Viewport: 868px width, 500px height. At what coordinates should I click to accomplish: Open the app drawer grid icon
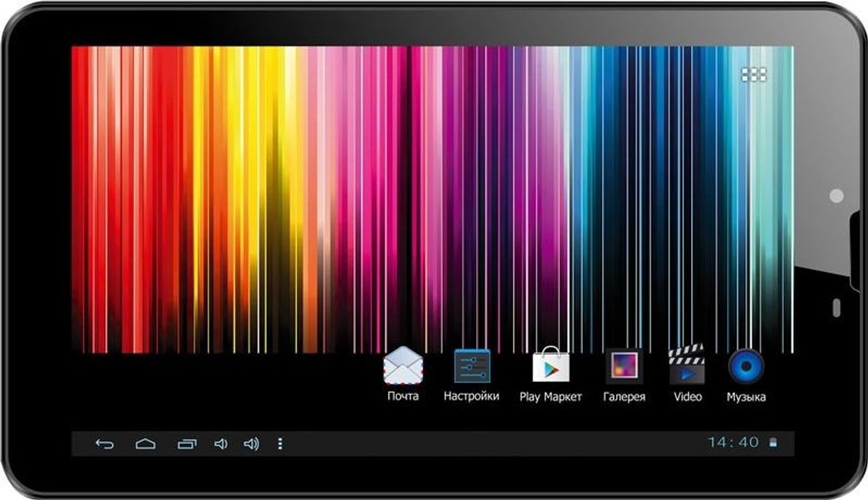754,74
